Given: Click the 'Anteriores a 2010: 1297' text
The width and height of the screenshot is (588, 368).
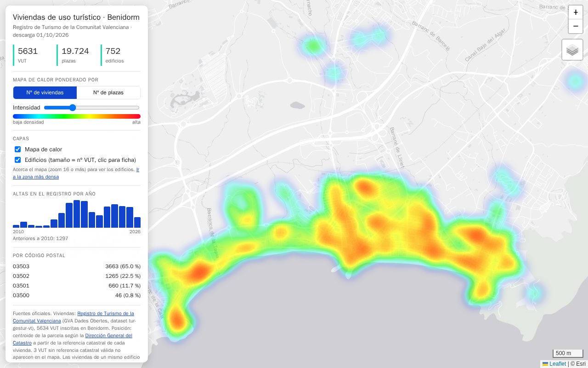Looking at the screenshot, I should (40, 238).
